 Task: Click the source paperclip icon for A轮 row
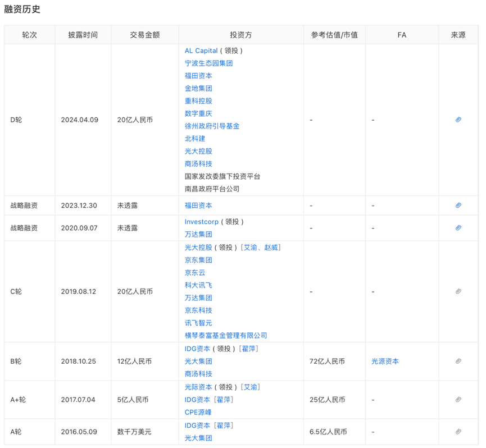click(x=458, y=432)
